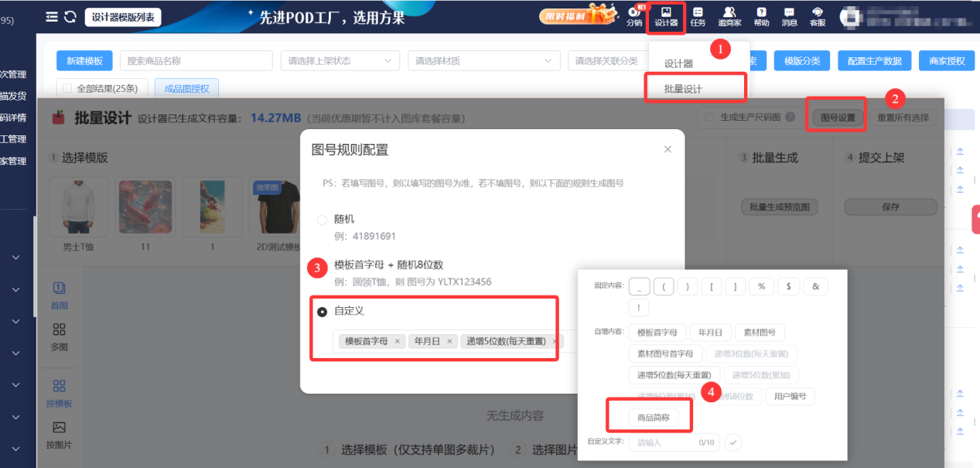
Task: Expand the topmost sidebar chevron
Action: pos(15,258)
